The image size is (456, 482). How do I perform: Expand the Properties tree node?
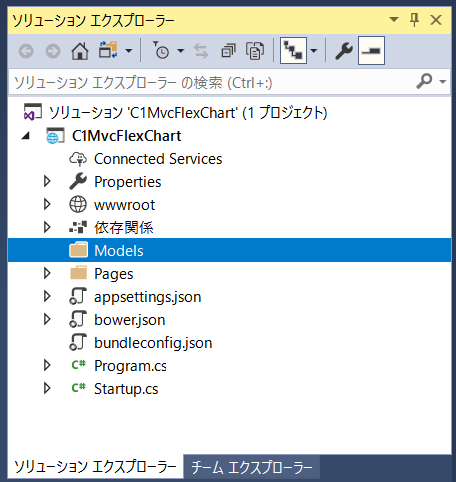pos(47,181)
